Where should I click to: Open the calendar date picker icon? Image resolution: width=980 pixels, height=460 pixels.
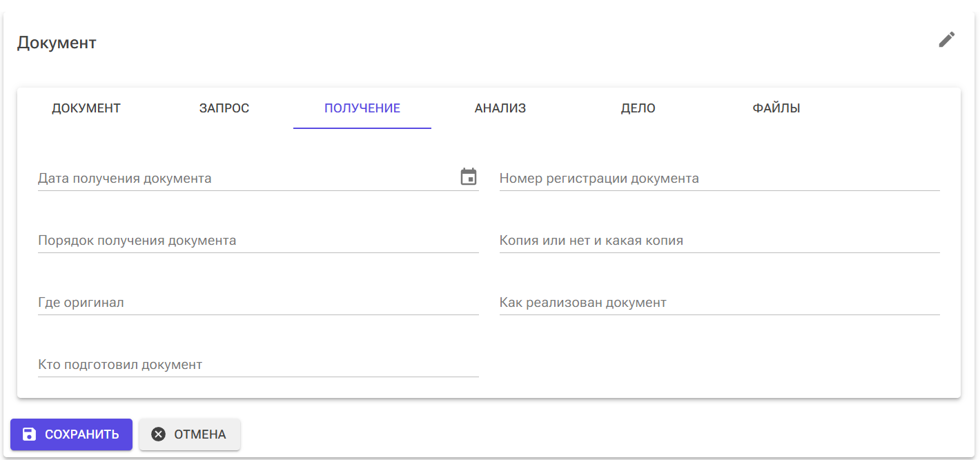[x=469, y=177]
